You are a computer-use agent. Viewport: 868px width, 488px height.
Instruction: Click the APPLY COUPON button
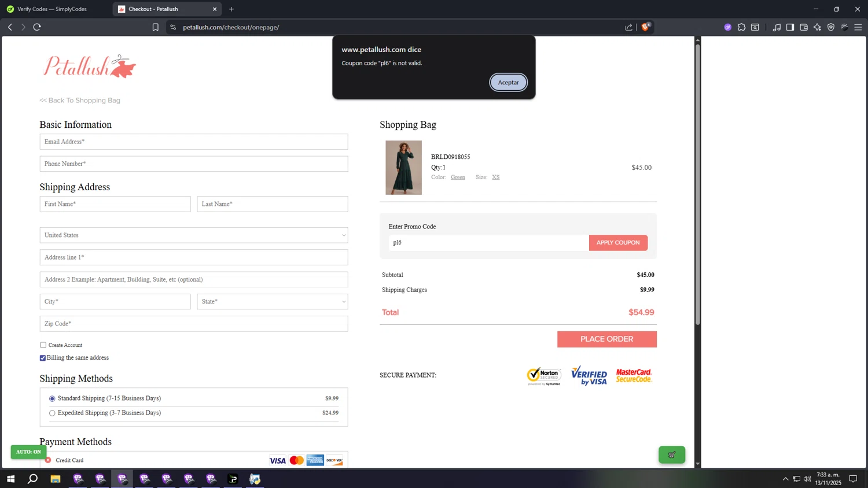(x=618, y=243)
